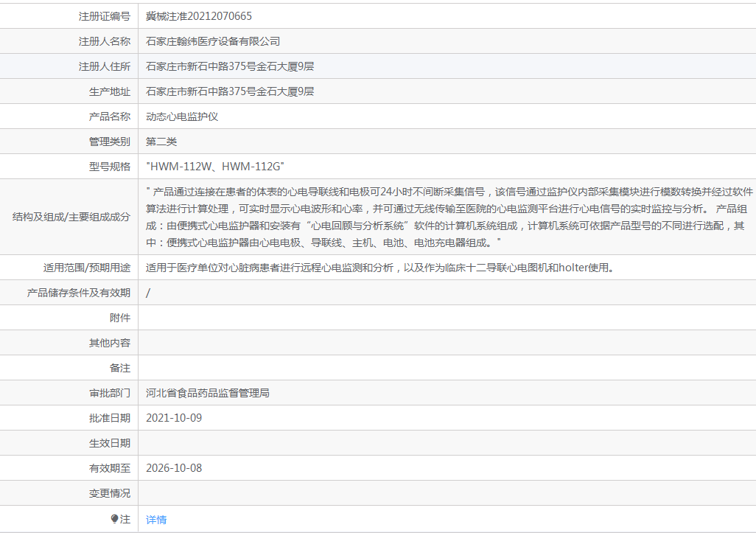The height and width of the screenshot is (533, 756).
Task: Click the 注册证编号 label
Action: (x=105, y=16)
